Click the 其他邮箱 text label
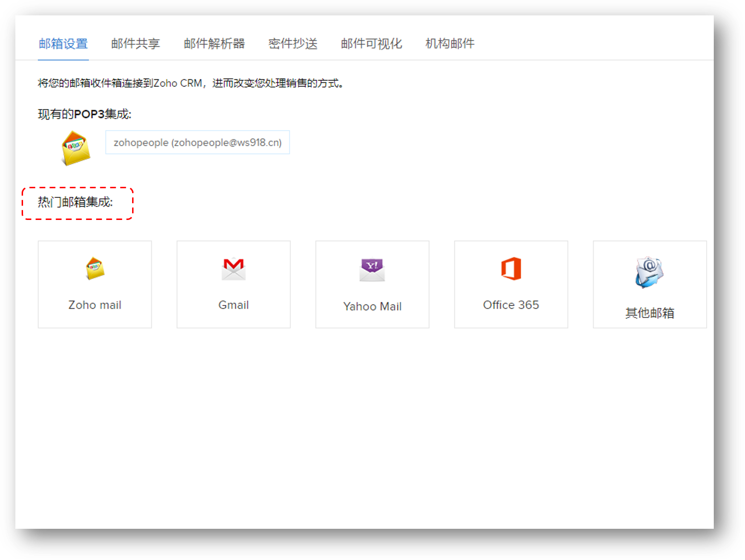745x560 pixels. 649,313
